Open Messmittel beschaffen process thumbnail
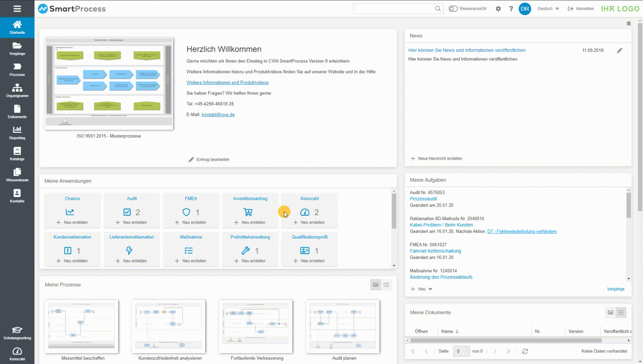 [x=81, y=327]
